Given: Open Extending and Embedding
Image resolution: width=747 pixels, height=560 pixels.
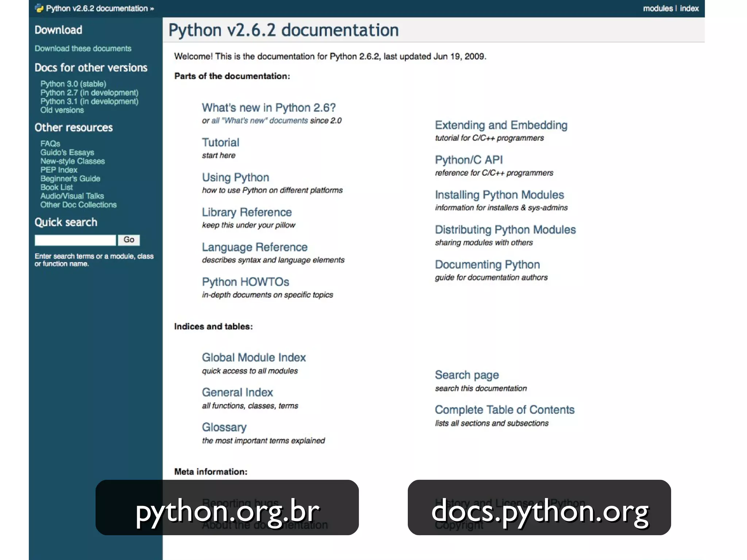Looking at the screenshot, I should click(501, 125).
